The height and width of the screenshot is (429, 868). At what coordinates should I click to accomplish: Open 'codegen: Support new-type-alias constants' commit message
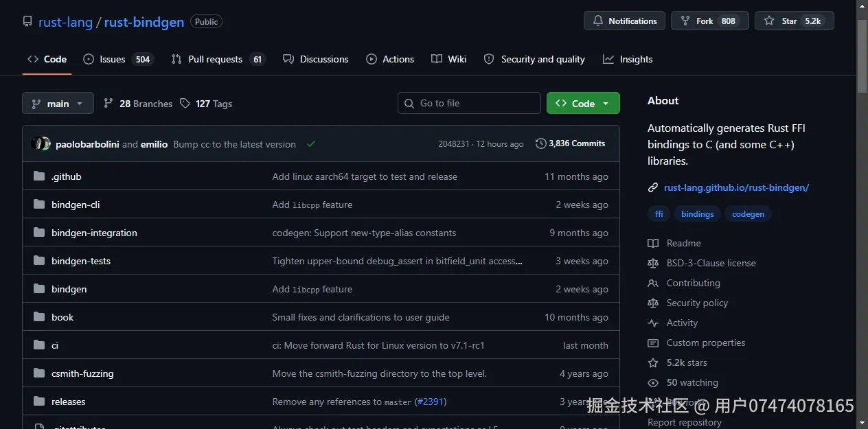click(x=364, y=233)
